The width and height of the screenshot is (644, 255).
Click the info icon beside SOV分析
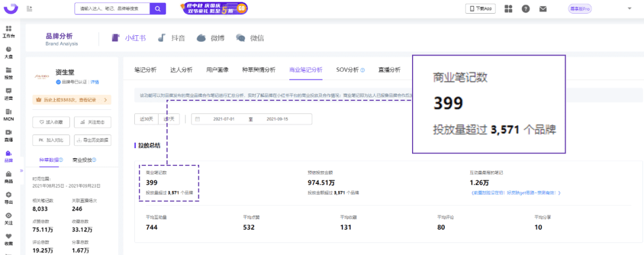click(363, 70)
